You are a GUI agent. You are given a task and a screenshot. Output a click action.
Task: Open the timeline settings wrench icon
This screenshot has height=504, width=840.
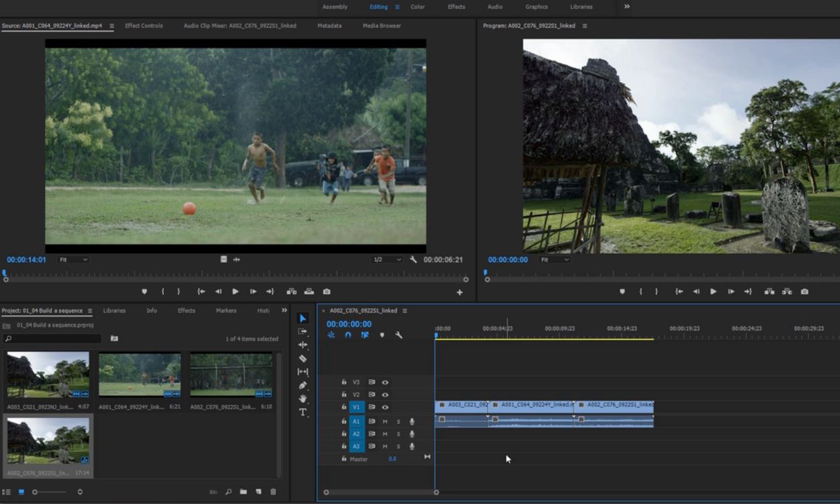click(x=399, y=335)
